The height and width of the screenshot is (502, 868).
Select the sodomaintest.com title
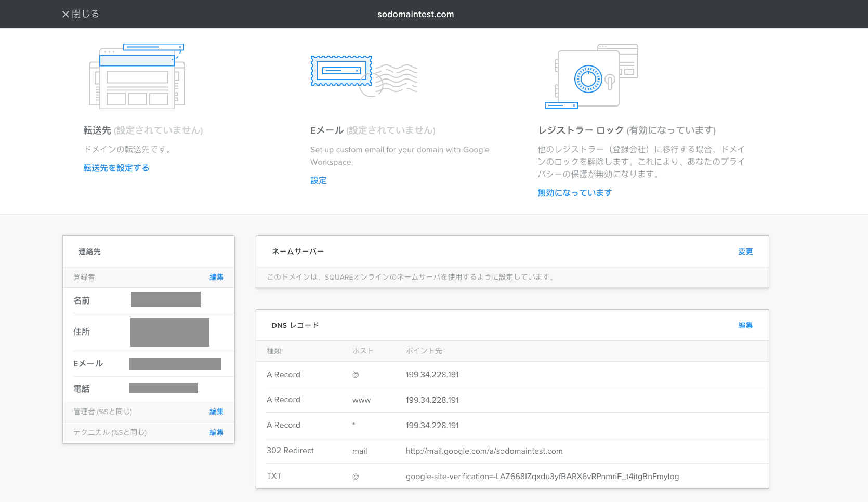[x=416, y=14]
